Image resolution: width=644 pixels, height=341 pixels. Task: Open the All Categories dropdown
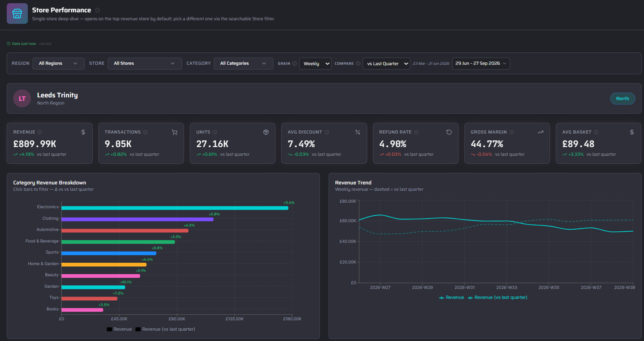point(243,64)
